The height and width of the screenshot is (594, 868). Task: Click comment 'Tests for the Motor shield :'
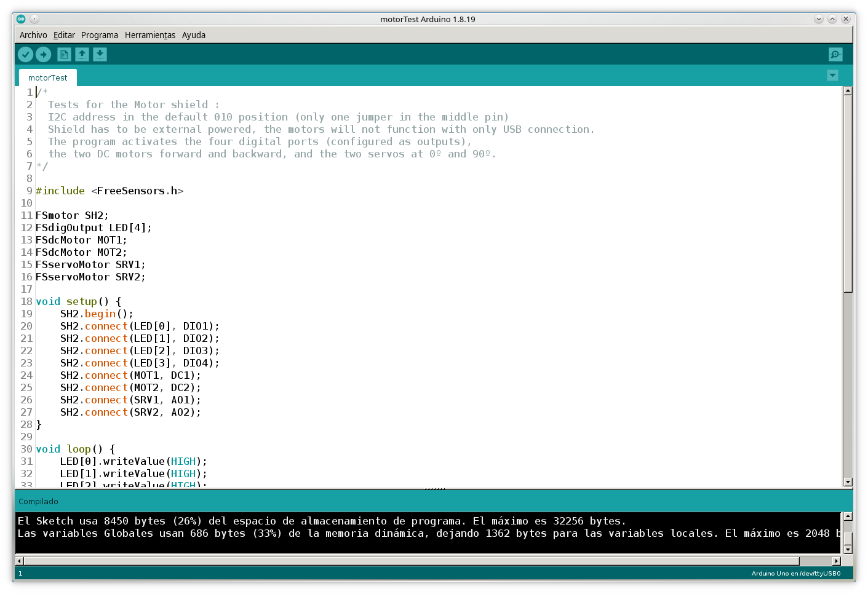(x=133, y=105)
